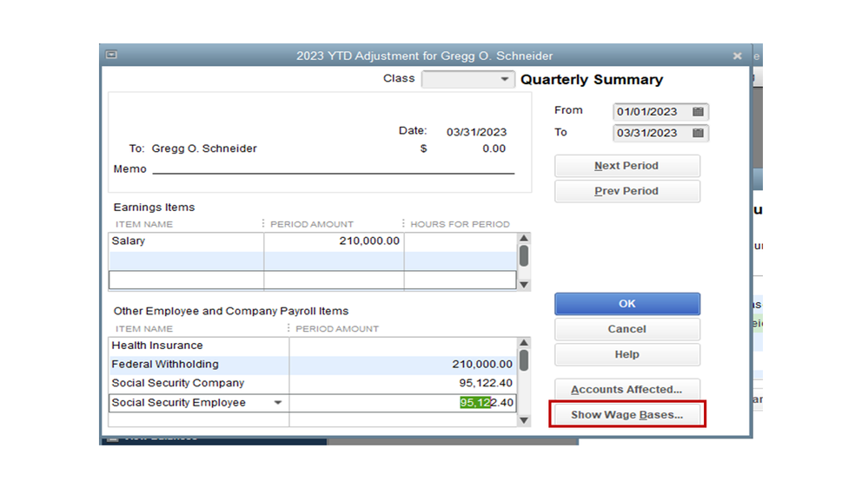Open Accounts Affected options
Image resolution: width=868 pixels, height=488 pixels.
(626, 390)
